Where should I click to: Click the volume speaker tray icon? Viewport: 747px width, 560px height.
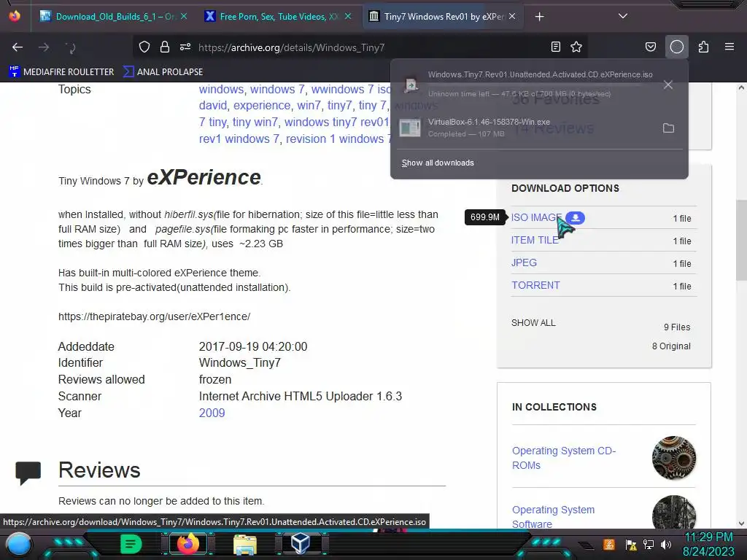pyautogui.click(x=665, y=544)
